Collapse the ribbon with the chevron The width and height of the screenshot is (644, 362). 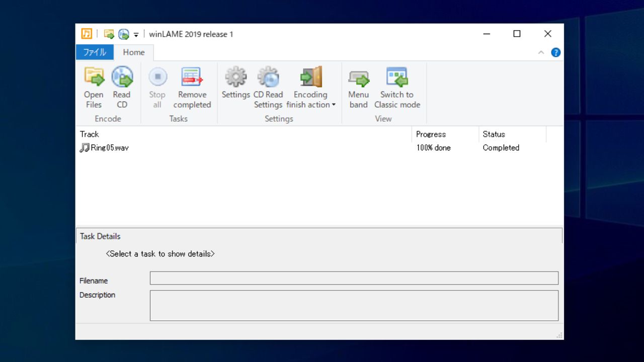[541, 52]
